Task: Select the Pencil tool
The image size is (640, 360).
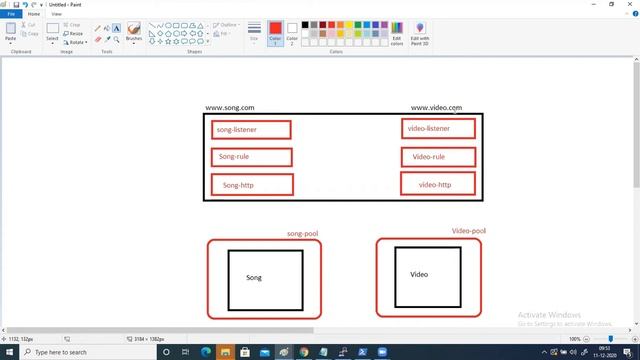Action: (x=98, y=29)
